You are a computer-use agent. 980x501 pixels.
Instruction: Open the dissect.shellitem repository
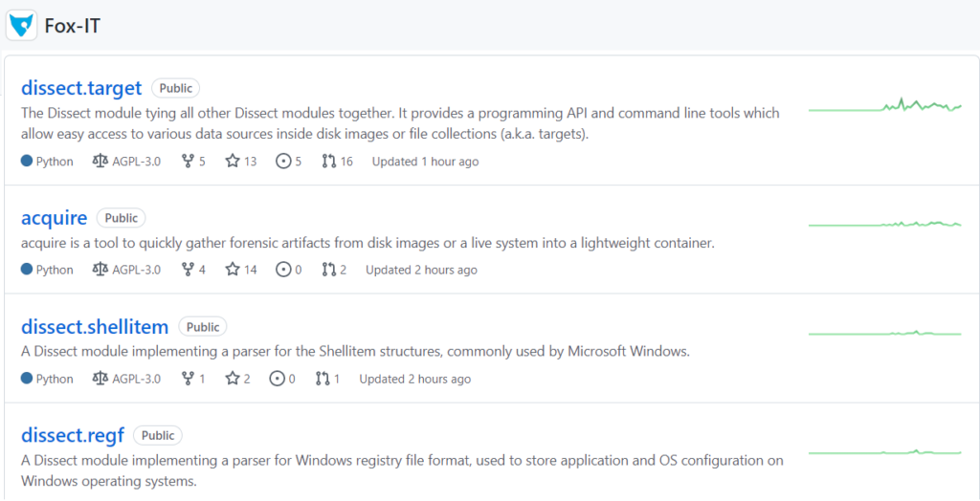[95, 327]
